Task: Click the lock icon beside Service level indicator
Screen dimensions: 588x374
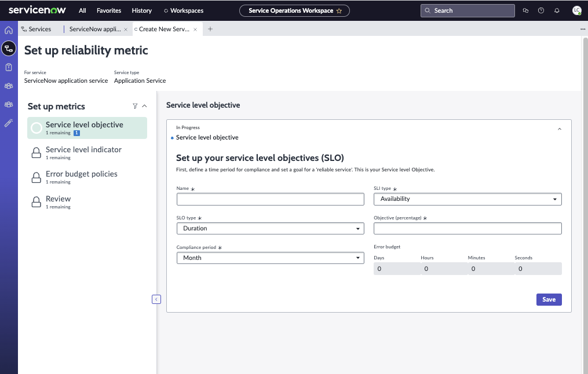Action: pos(36,152)
